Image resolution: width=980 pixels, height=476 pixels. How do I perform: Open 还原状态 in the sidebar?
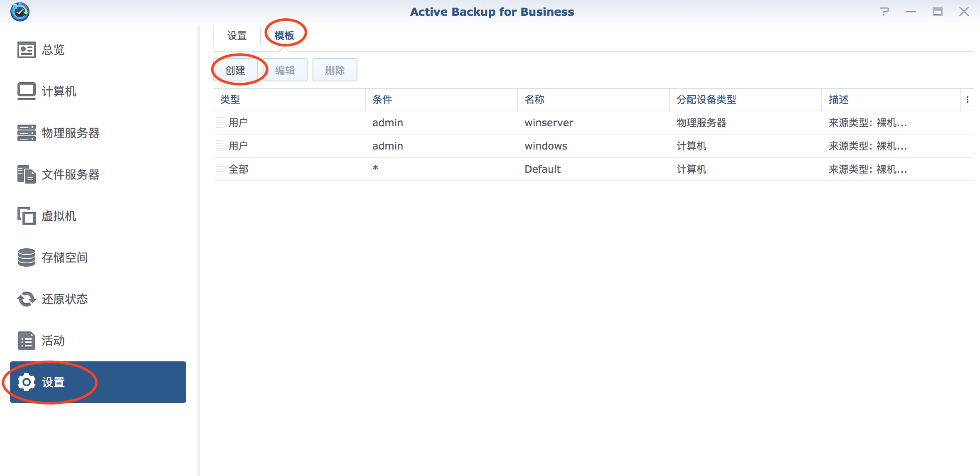pos(98,299)
